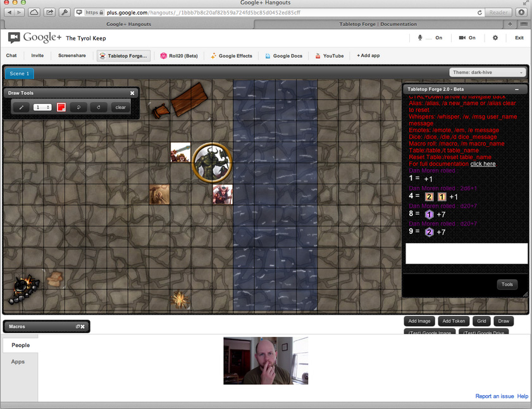
Task: Select the Tabletop Forge app
Action: pos(123,56)
